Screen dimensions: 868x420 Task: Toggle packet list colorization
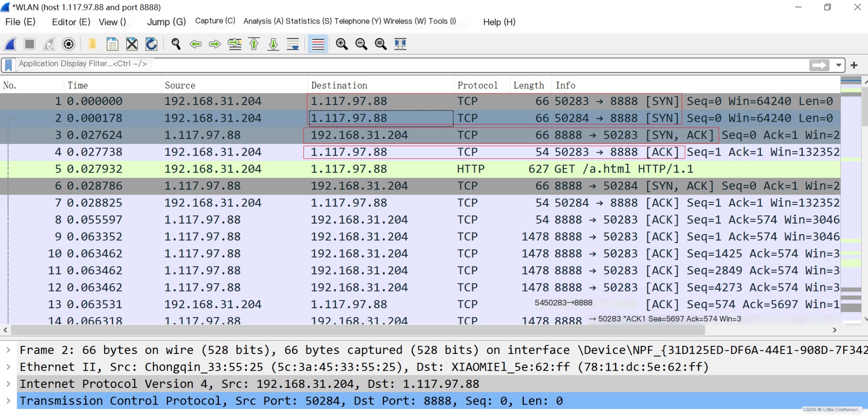pyautogui.click(x=318, y=44)
